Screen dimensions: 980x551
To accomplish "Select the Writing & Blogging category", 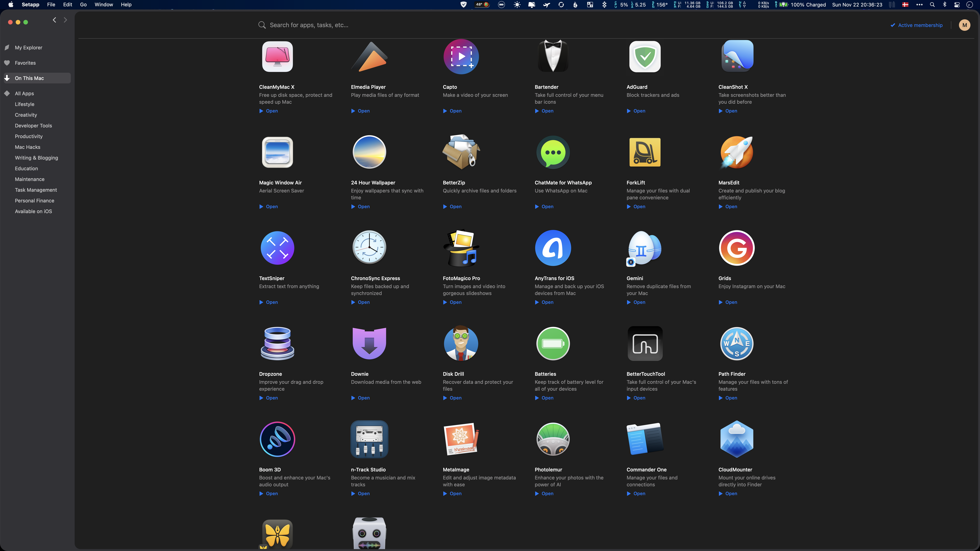I will [36, 158].
